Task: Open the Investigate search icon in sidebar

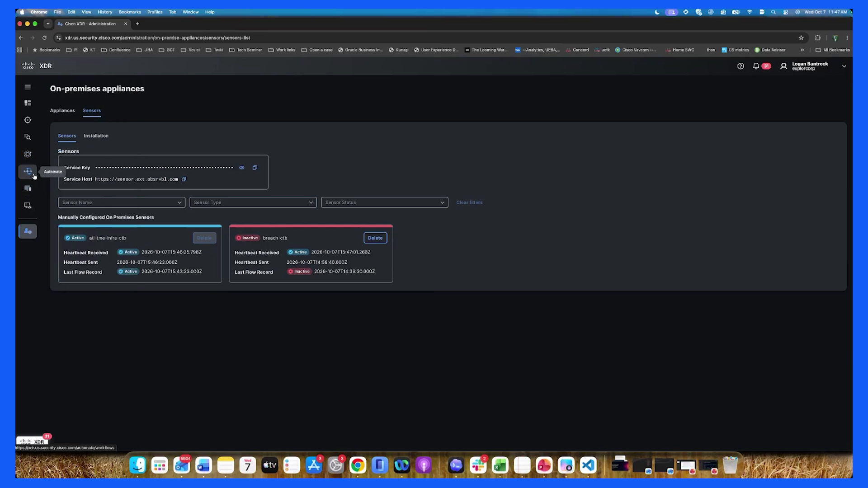Action: point(28,137)
